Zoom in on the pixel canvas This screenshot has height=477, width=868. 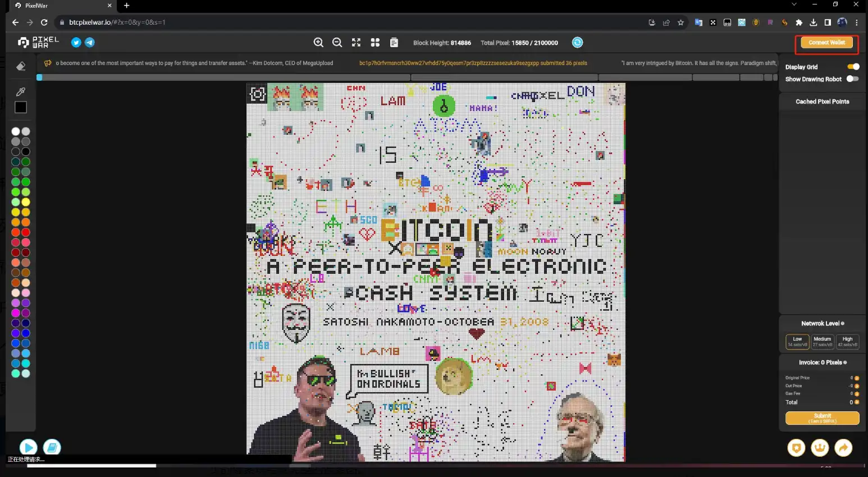(x=318, y=43)
